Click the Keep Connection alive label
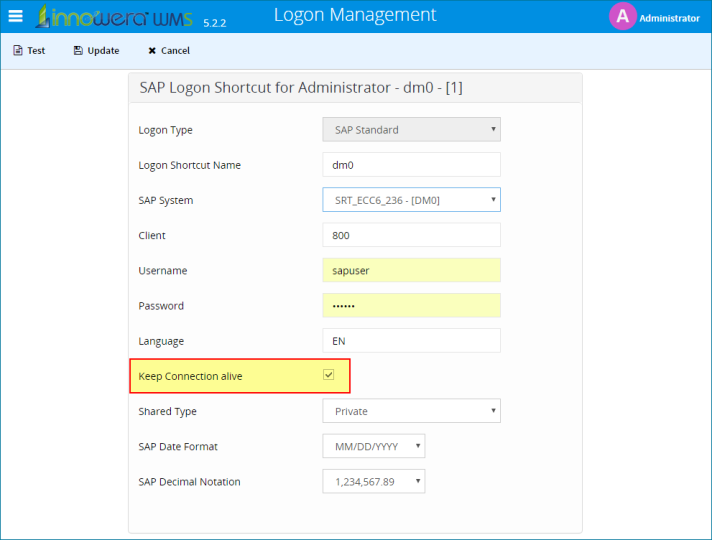This screenshot has width=712, height=540. 190,376
